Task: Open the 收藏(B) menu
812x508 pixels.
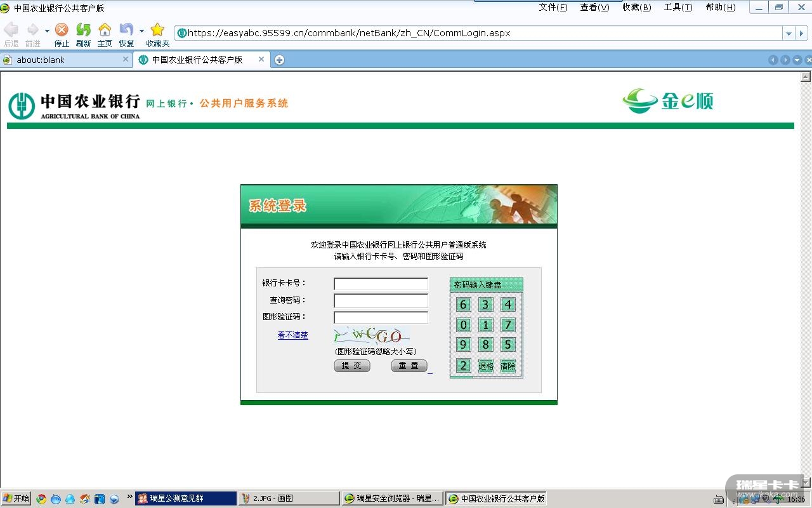Action: (x=636, y=7)
